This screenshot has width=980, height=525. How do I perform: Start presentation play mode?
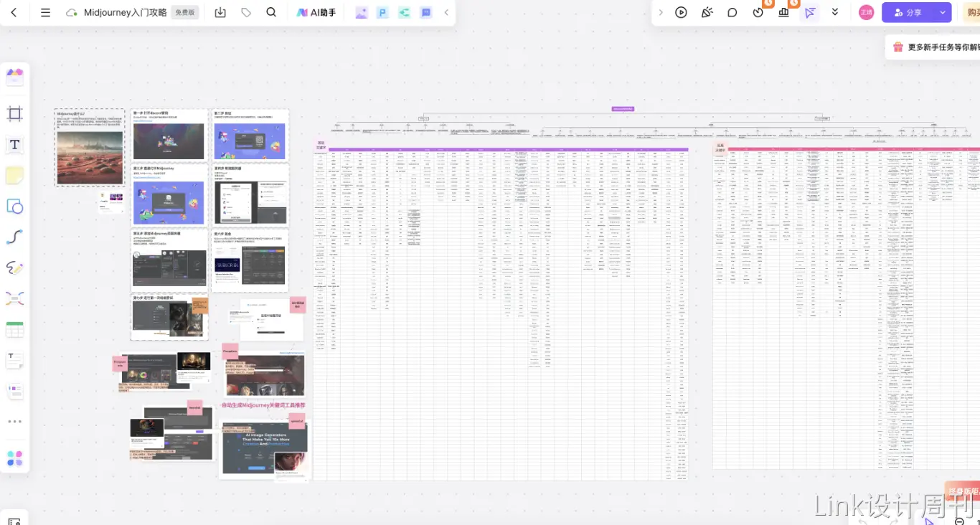coord(681,13)
